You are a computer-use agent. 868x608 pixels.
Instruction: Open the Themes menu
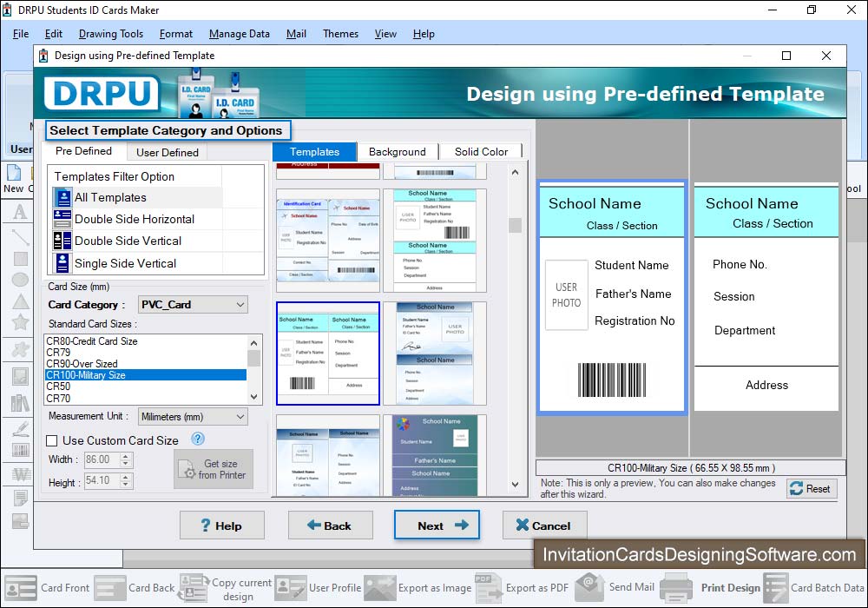(x=340, y=34)
